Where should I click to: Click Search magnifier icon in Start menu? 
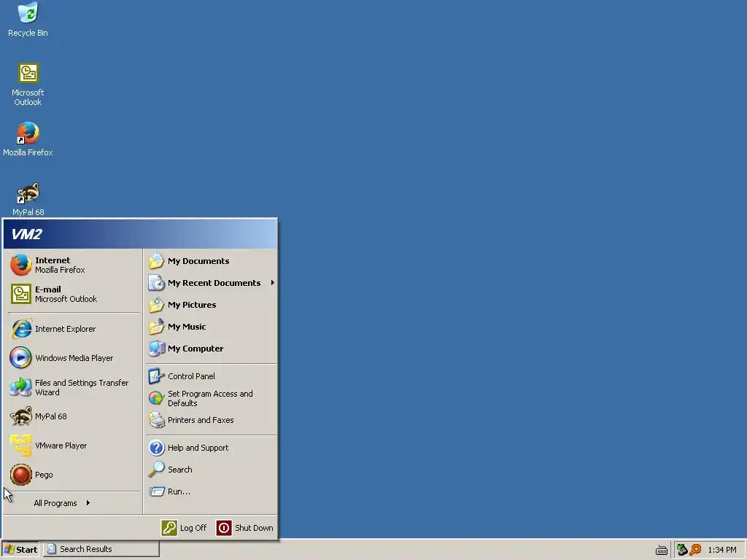point(156,470)
